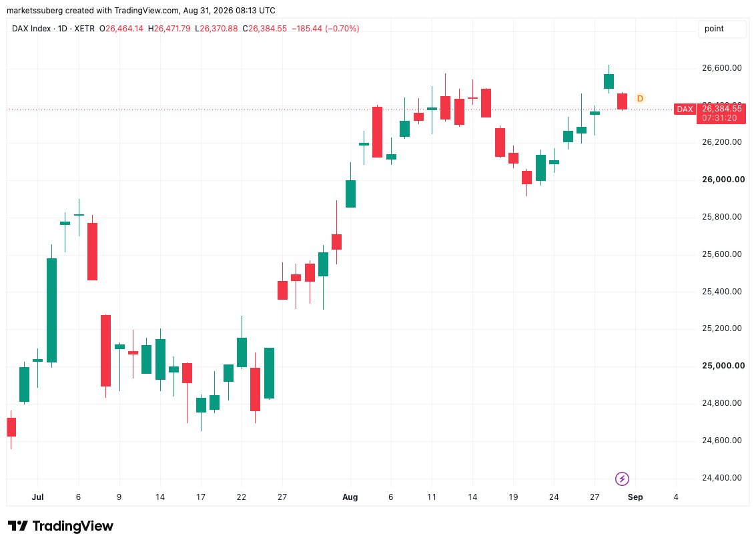Click the orange D dividend marker

point(640,98)
